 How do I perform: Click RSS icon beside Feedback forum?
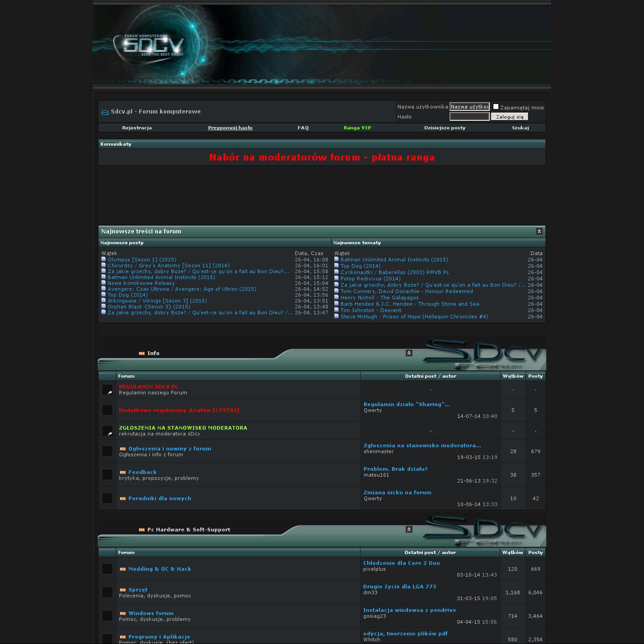click(123, 473)
